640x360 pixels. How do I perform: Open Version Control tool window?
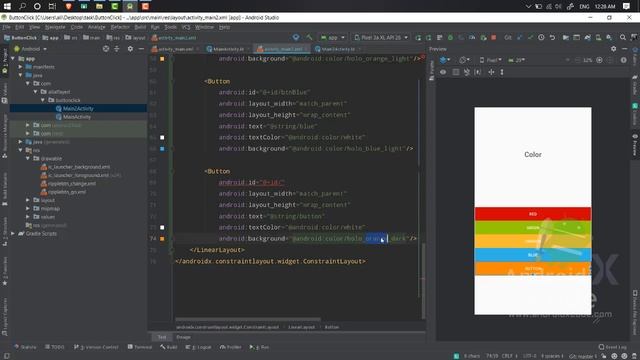tap(96, 347)
